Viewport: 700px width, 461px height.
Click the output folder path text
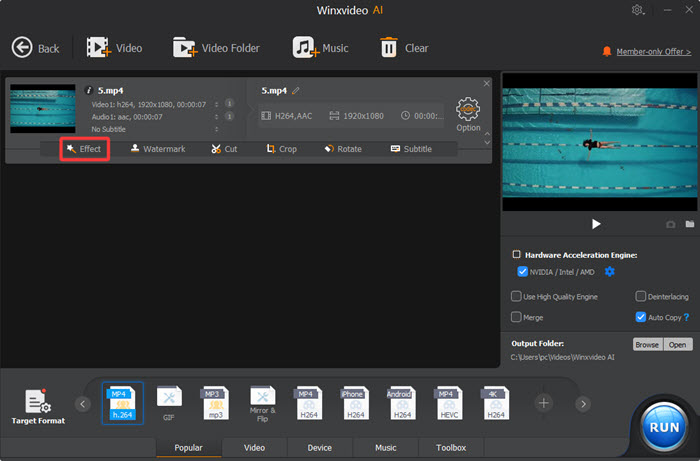(x=562, y=357)
